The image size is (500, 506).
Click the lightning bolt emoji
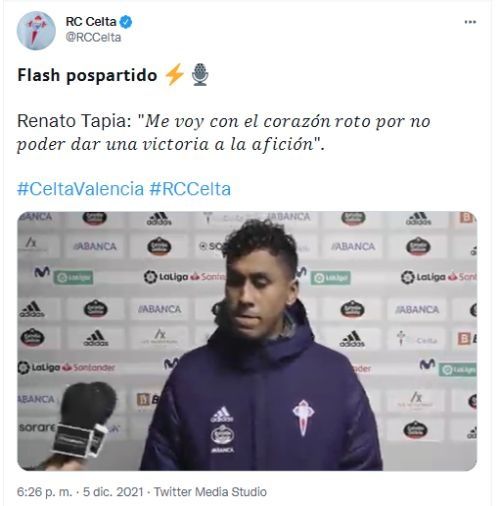tap(175, 74)
